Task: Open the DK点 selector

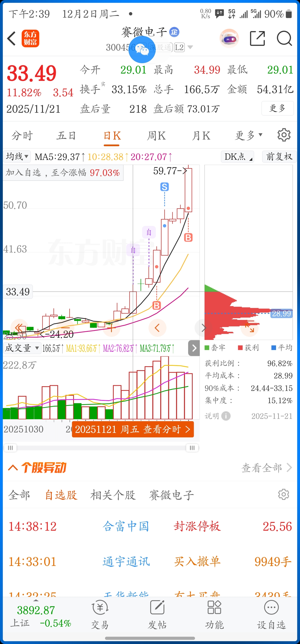Action: [237, 156]
